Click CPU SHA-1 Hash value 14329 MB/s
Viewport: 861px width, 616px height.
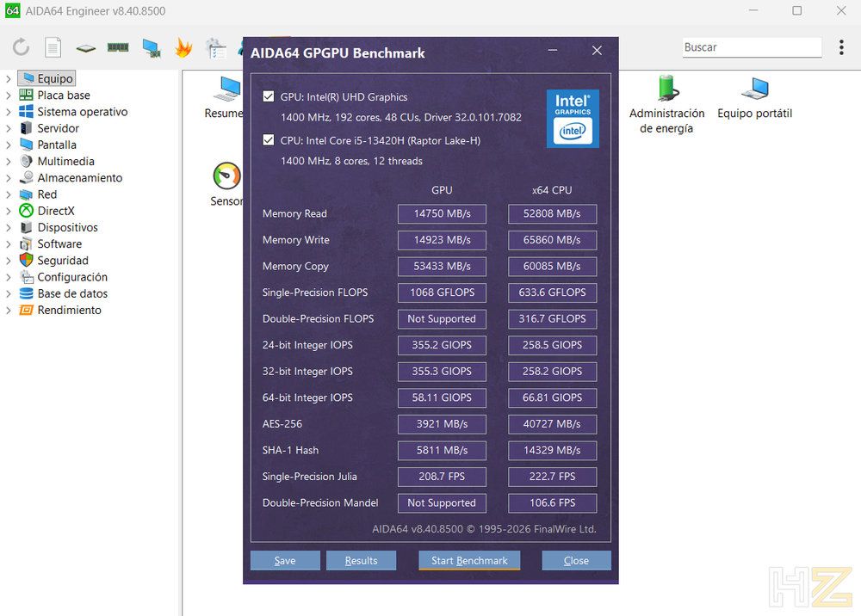tap(553, 450)
